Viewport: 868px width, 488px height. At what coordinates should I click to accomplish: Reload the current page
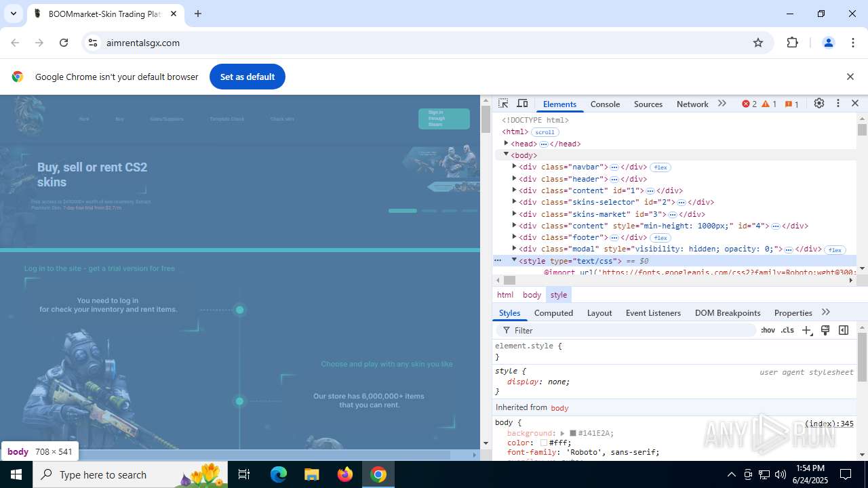[64, 43]
